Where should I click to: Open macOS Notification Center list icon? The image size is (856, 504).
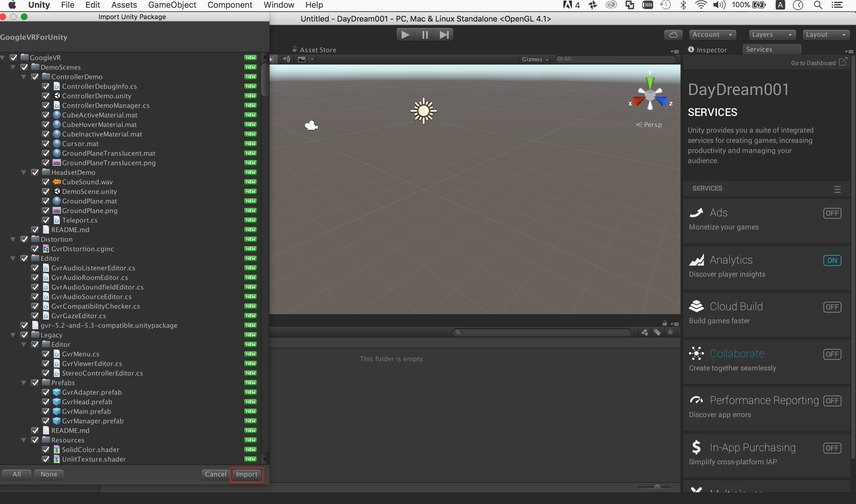pyautogui.click(x=837, y=5)
